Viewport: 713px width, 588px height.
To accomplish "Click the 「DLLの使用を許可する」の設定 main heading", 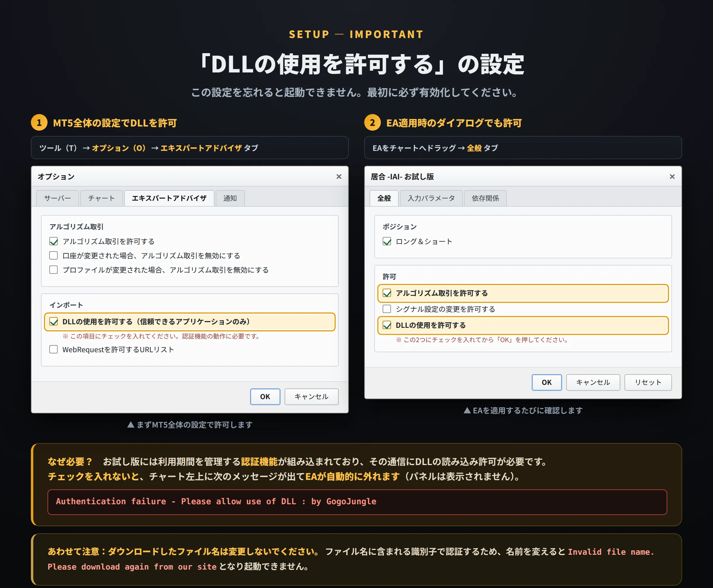I will click(363, 64).
